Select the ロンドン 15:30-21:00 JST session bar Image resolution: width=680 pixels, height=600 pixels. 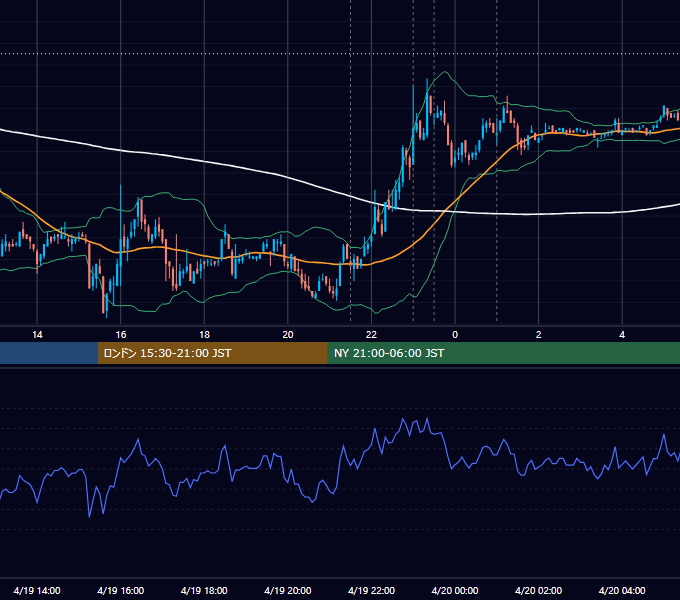click(x=212, y=353)
